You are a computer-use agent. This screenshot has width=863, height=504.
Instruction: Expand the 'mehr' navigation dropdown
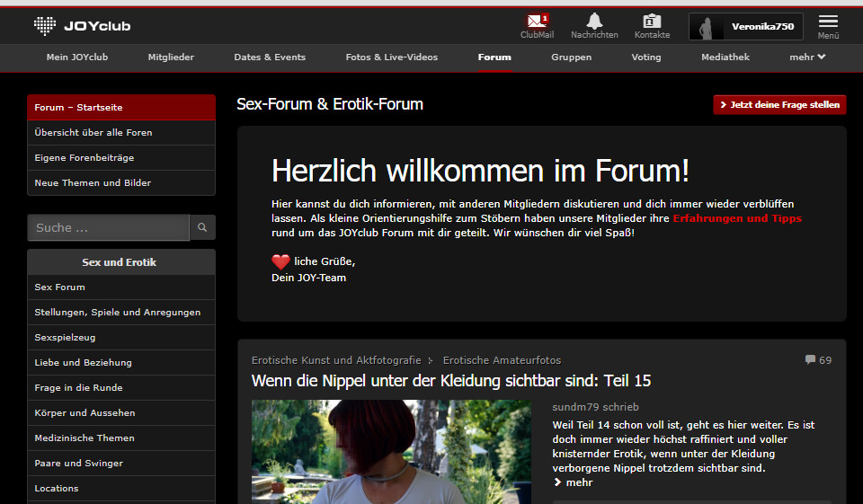[x=807, y=57]
